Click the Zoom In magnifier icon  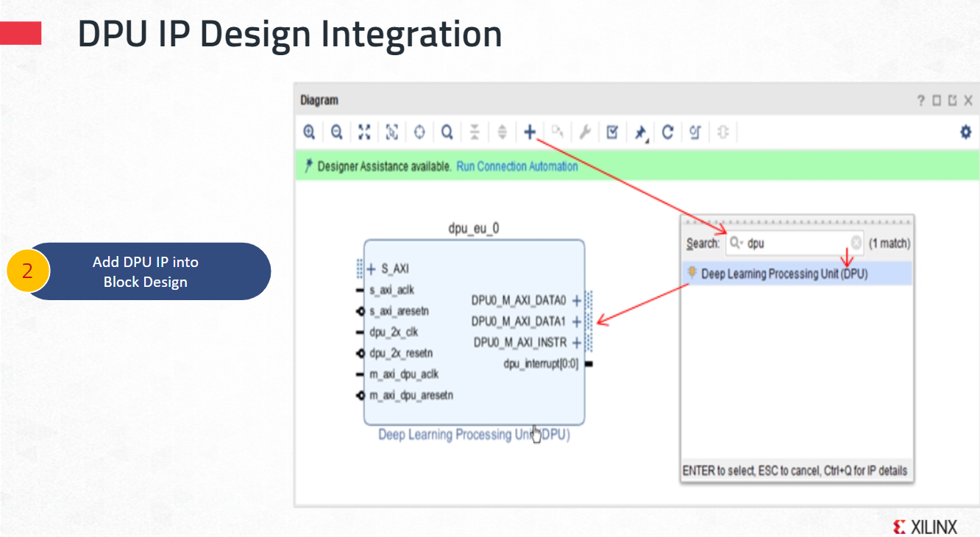(x=309, y=132)
